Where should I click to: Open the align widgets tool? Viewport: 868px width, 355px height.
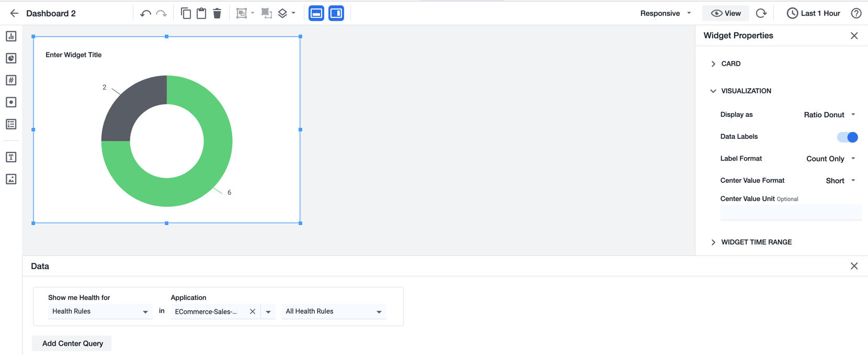(x=241, y=13)
